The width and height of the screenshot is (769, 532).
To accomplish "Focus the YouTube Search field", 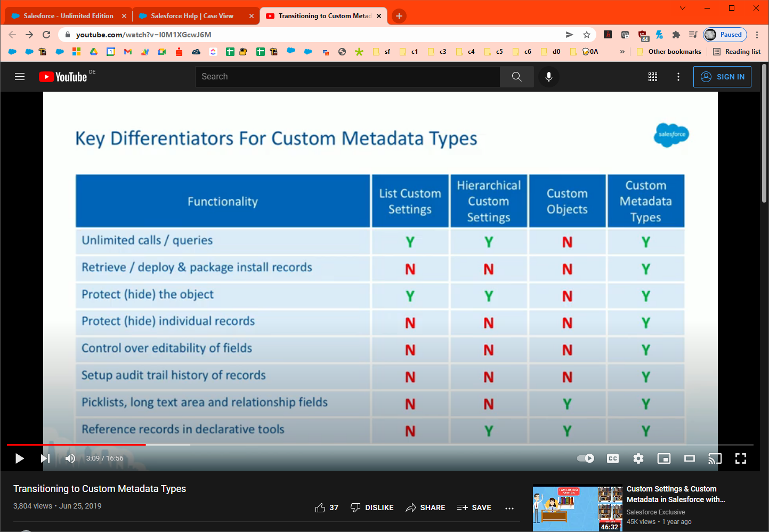I will point(347,77).
